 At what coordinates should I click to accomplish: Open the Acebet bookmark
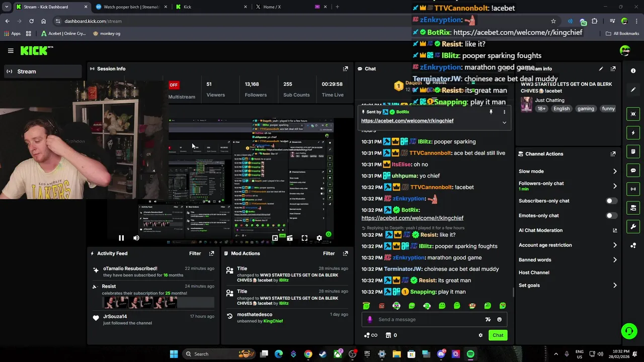click(x=63, y=34)
